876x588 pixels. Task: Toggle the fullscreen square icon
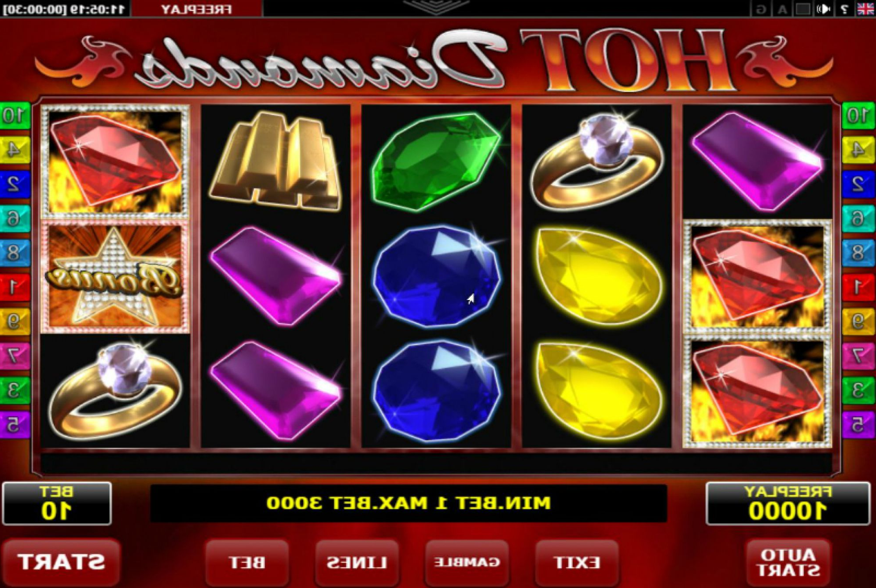point(802,9)
